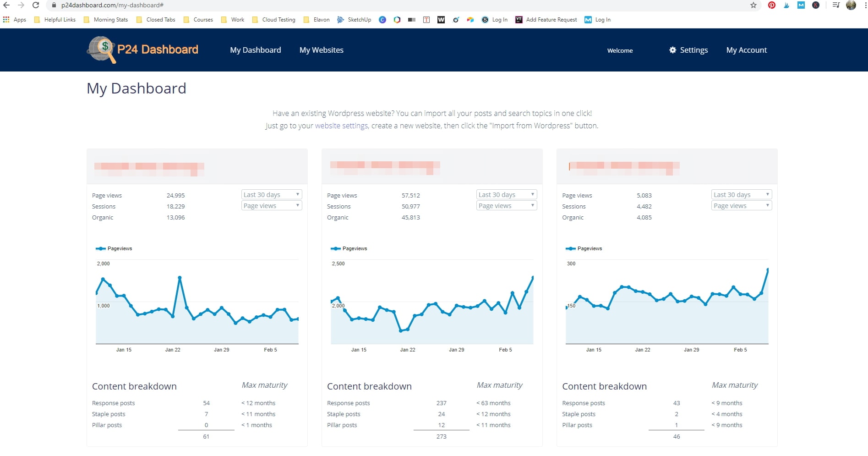
Task: Expand third site's Last 30 days dropdown
Action: click(x=742, y=194)
